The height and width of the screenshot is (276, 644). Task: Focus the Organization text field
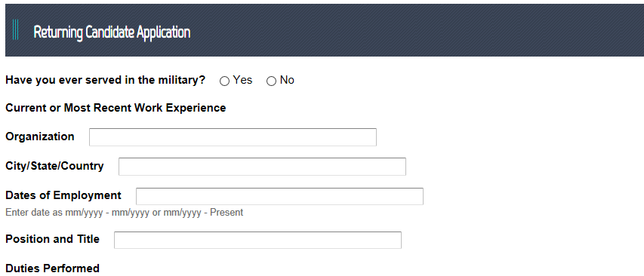pos(233,137)
